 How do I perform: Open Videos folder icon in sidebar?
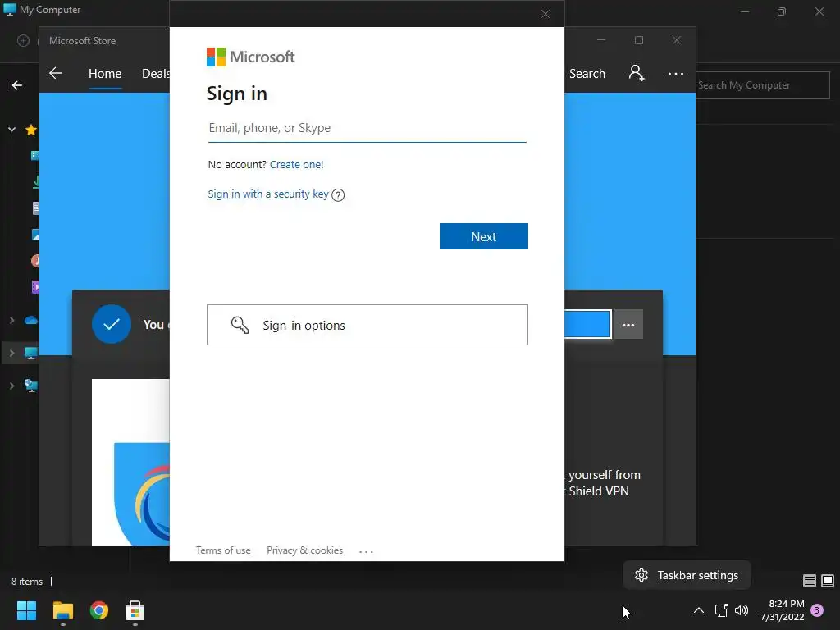tap(35, 287)
